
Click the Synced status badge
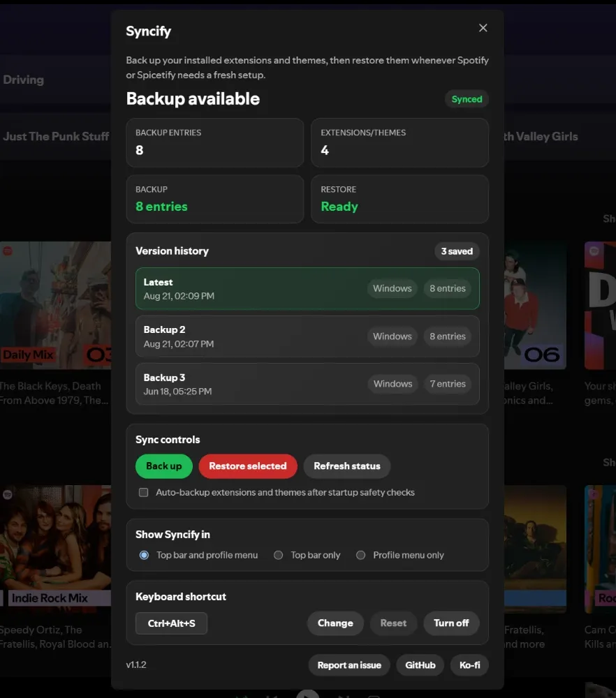[467, 99]
